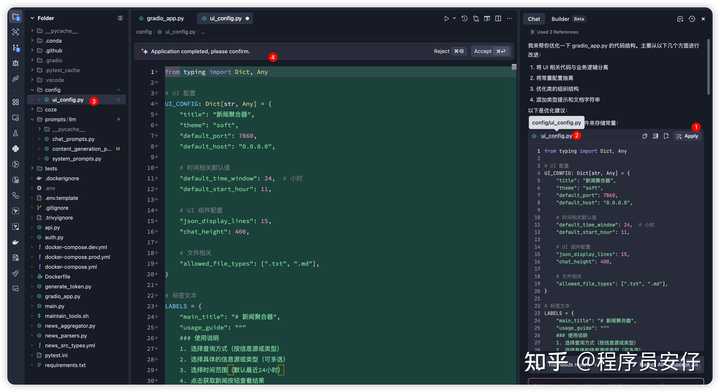Open the whale-shaped Docker view icon
Image resolution: width=720 pixels, height=392 pixels.
click(x=16, y=242)
